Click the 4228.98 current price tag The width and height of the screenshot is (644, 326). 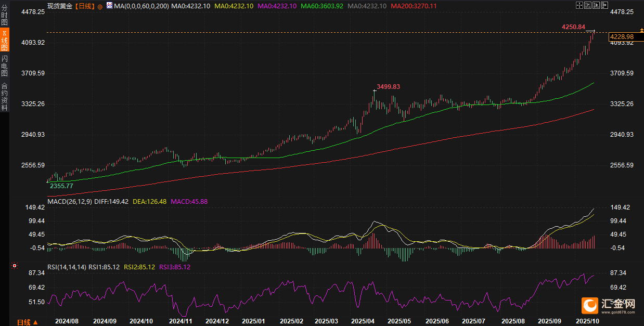coord(622,36)
